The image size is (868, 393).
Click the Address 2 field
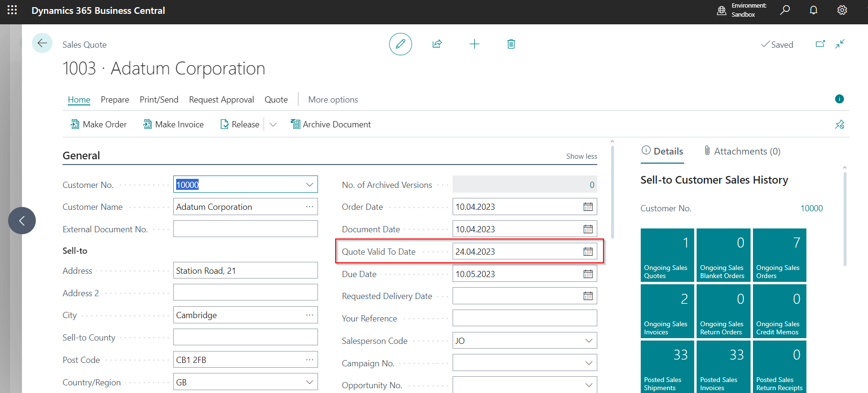[245, 292]
